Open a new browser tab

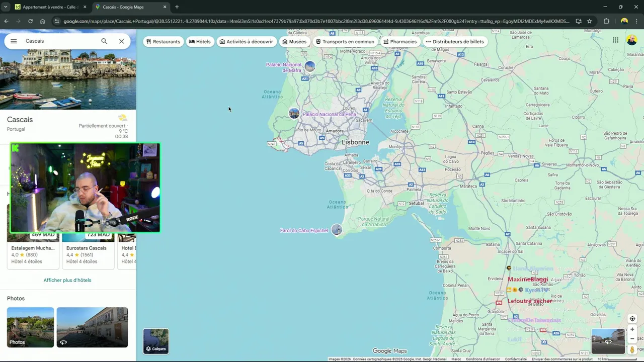pyautogui.click(x=177, y=7)
